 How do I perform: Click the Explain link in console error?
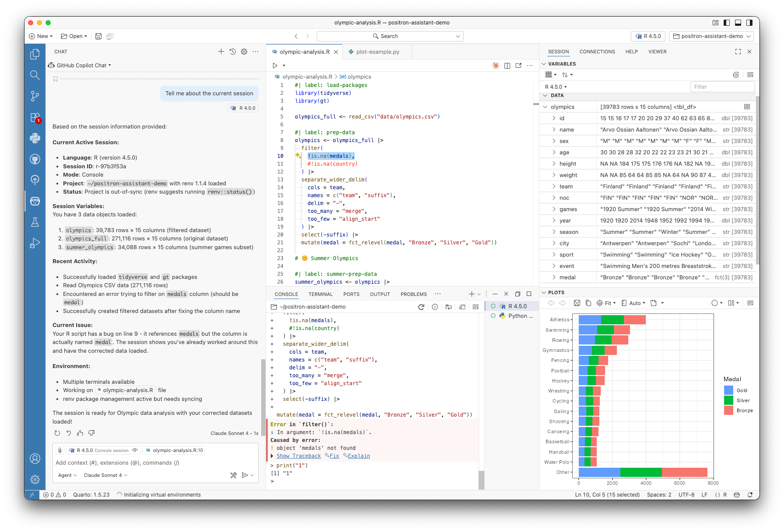[x=359, y=456]
